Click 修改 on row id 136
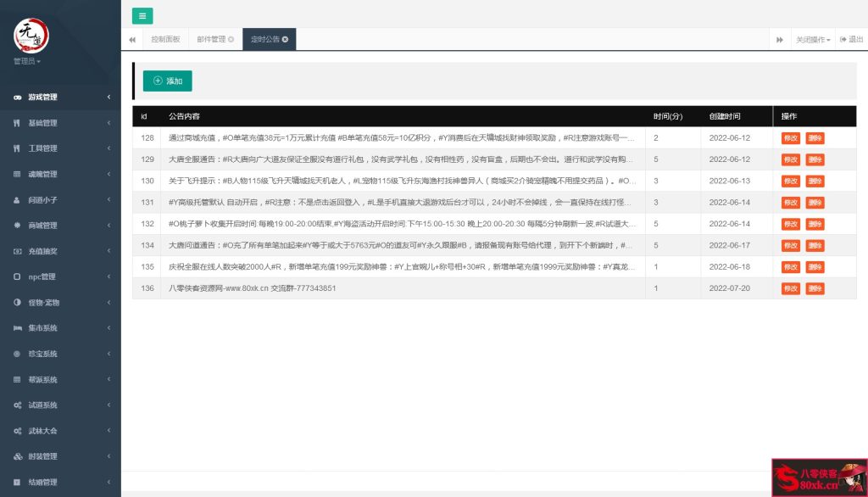The height and width of the screenshot is (497, 868). click(790, 288)
